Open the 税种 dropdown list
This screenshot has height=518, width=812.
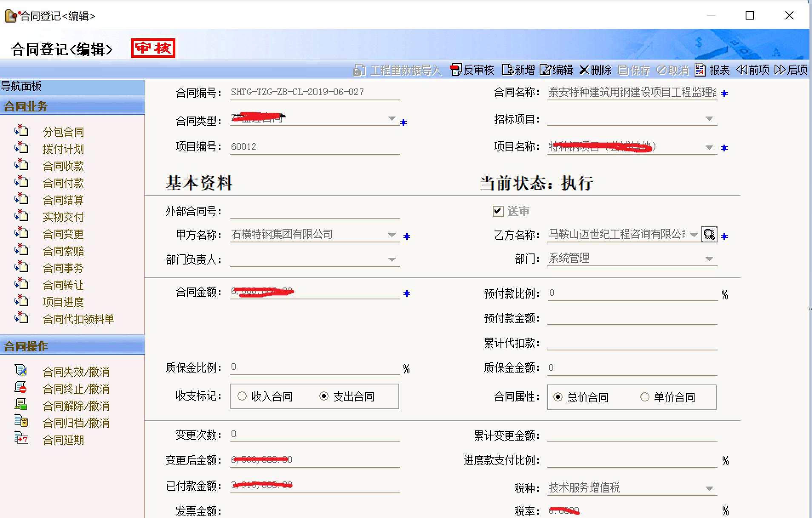[709, 488]
